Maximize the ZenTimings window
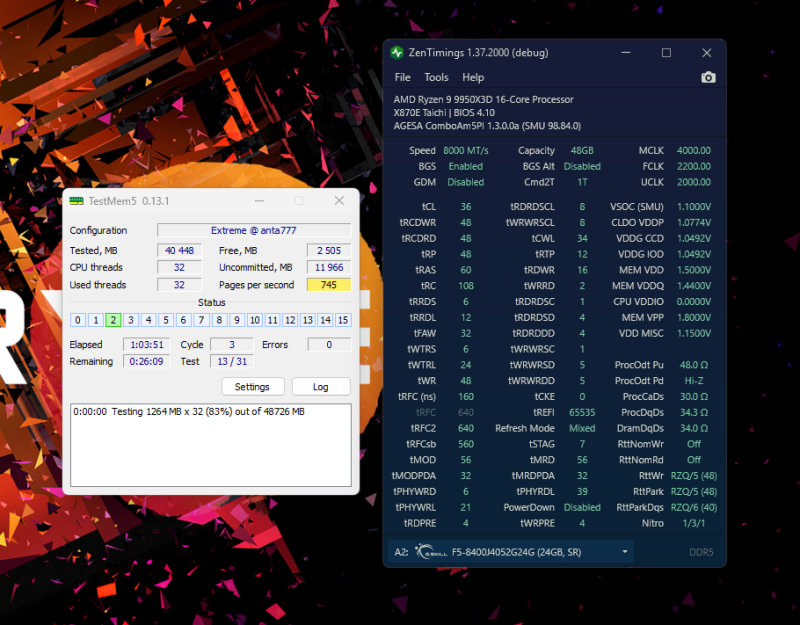 pos(666,53)
